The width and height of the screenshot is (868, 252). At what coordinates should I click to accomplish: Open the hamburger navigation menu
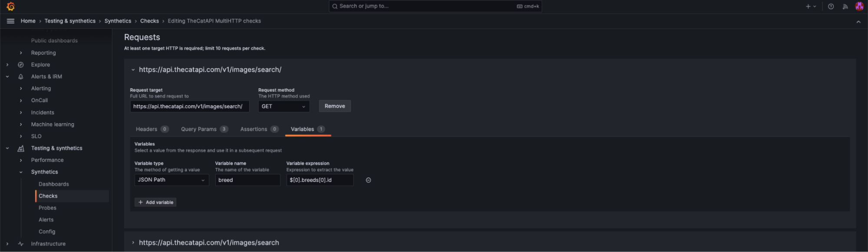coord(11,21)
